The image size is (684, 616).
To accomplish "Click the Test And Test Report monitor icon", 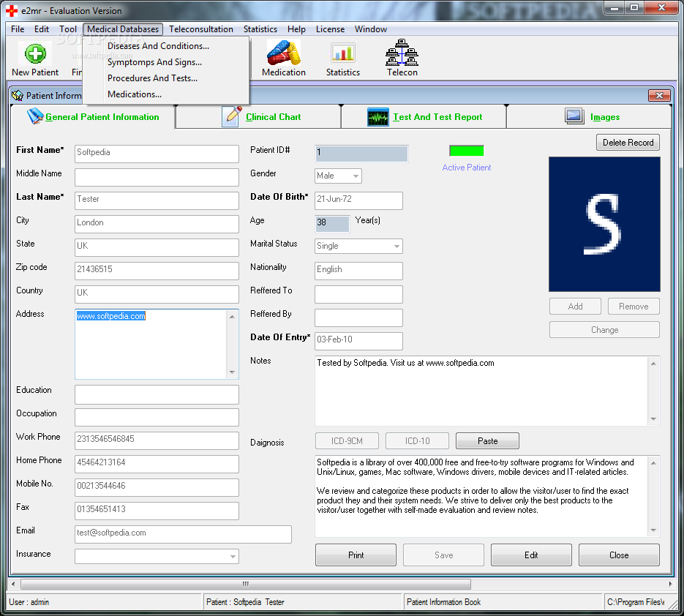I will click(x=377, y=117).
